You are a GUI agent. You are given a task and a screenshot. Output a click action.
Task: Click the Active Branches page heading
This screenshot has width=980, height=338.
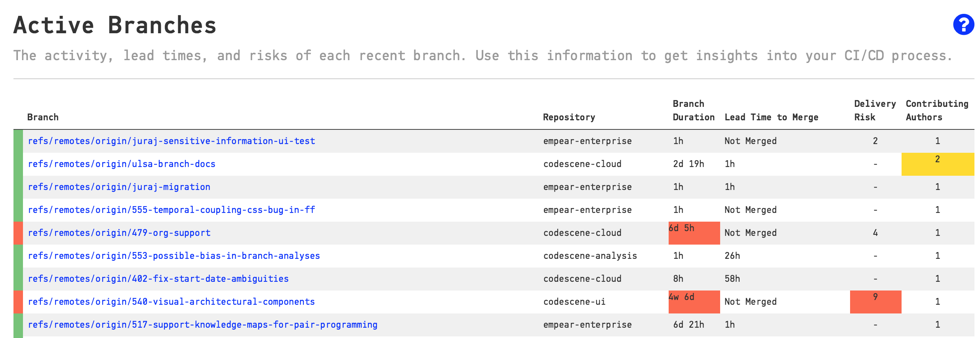[x=115, y=25]
